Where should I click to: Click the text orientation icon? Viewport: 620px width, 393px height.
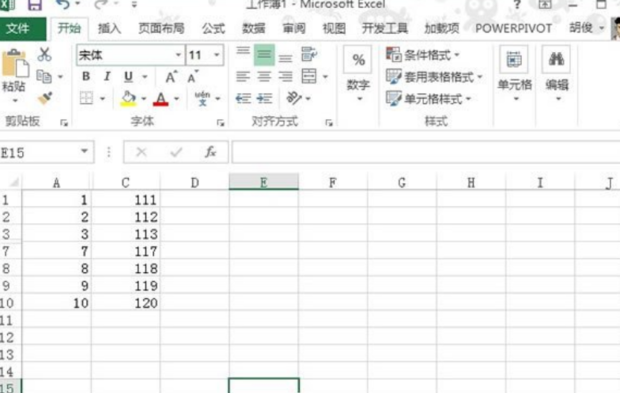click(294, 98)
